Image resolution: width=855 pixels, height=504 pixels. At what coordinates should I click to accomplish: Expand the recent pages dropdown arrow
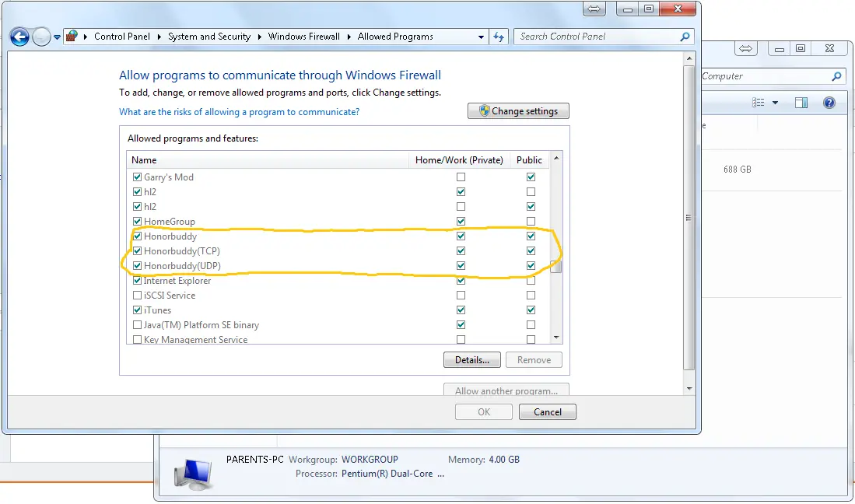pos(57,37)
